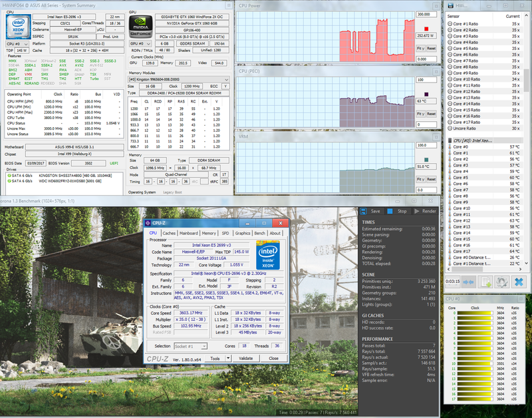Image resolution: width=532 pixels, height=418 pixels.
Task: Click the Sensor column header
Action: pos(454,16)
